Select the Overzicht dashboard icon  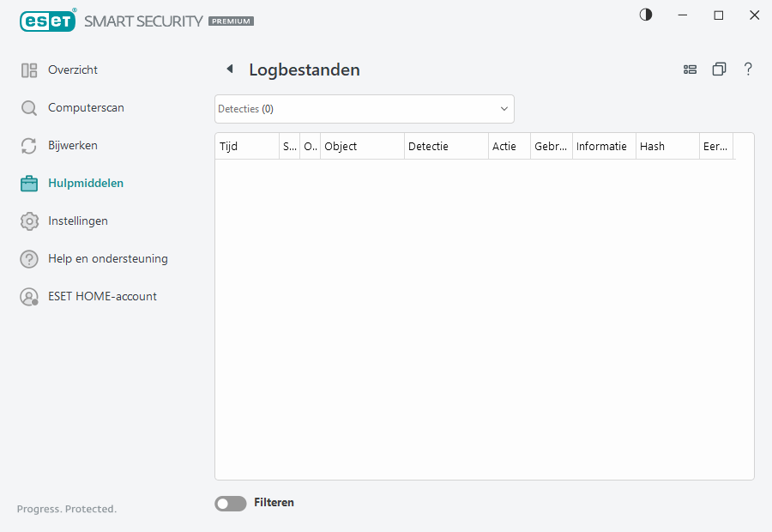(x=29, y=70)
